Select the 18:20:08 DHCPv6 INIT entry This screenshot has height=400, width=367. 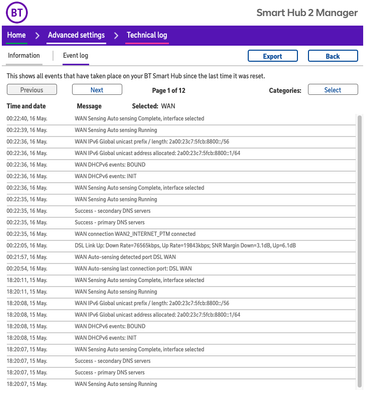tap(181, 338)
